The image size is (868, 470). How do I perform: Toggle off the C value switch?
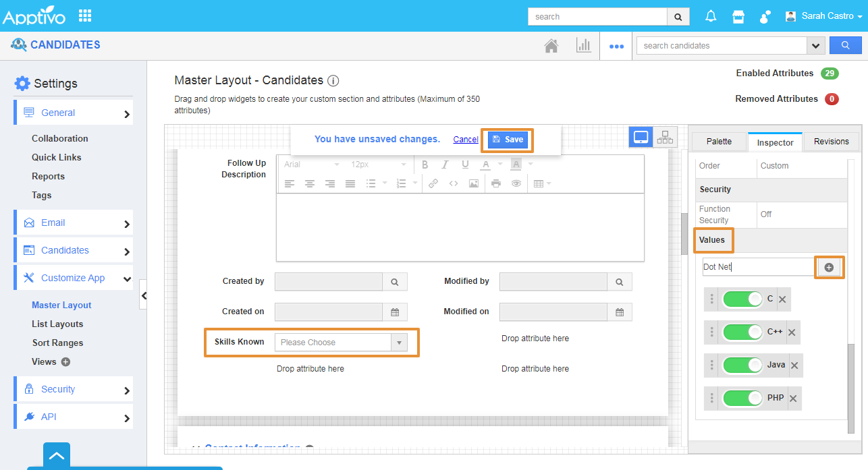click(x=742, y=299)
